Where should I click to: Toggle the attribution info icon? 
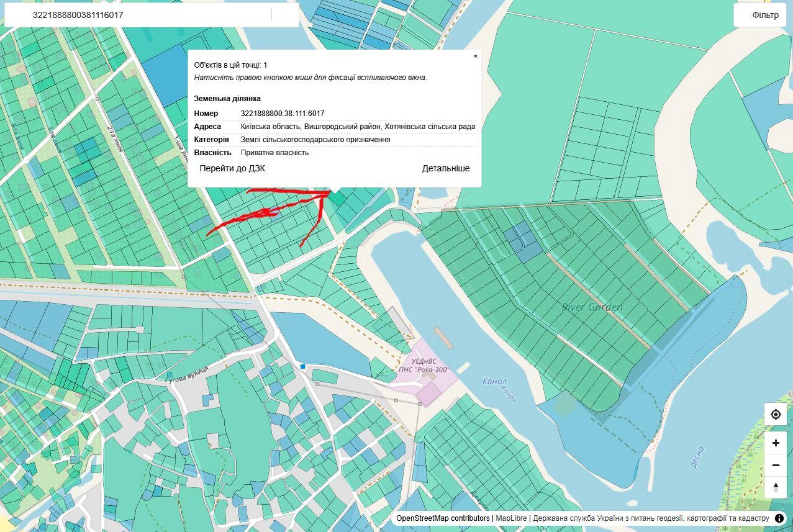(x=779, y=518)
